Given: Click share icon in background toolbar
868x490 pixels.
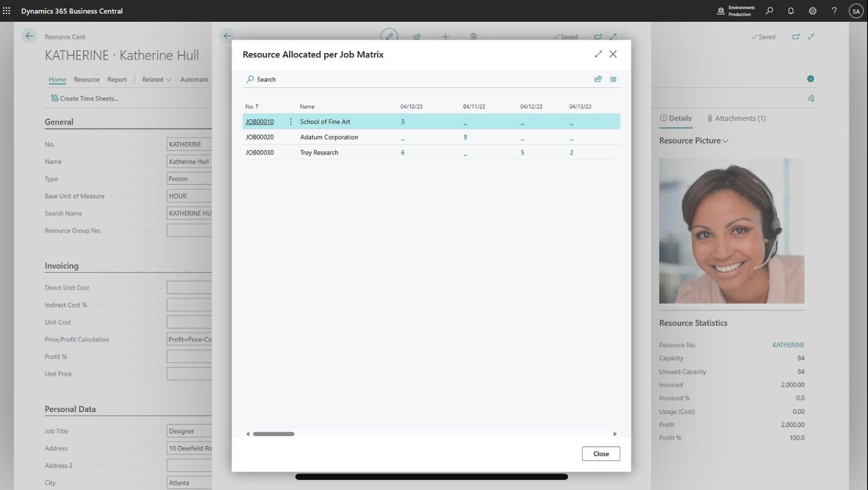Looking at the screenshot, I should coord(417,37).
